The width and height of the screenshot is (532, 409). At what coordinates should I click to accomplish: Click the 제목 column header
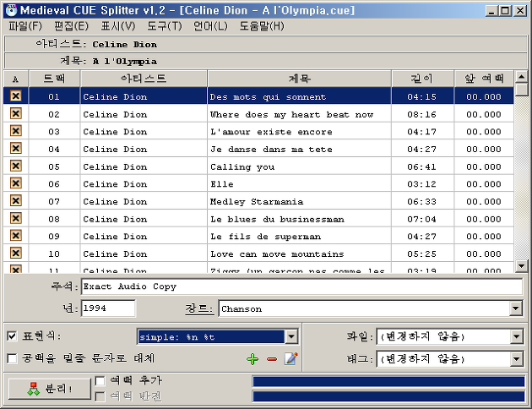click(x=299, y=79)
